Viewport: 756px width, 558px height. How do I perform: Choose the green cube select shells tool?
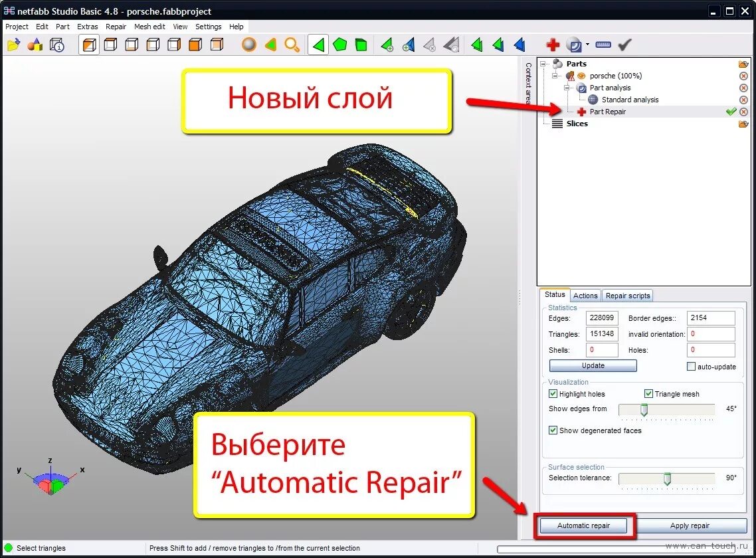tap(361, 45)
